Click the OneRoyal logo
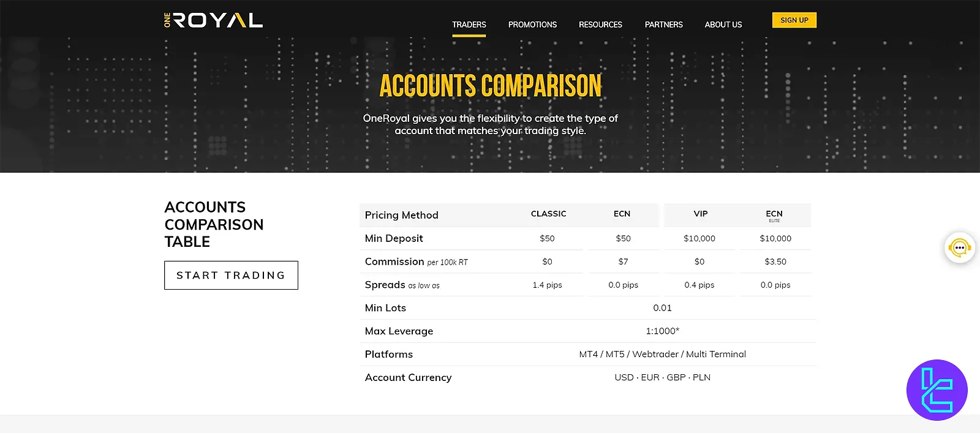 tap(213, 20)
